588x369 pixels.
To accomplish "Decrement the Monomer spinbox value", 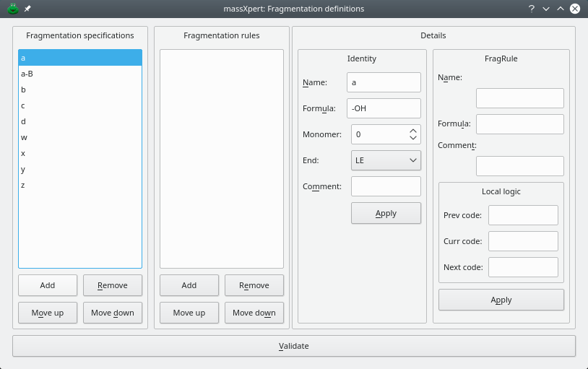I will pos(413,138).
